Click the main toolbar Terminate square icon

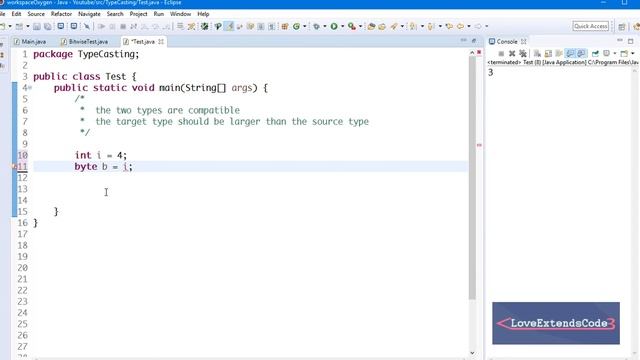coord(123,27)
